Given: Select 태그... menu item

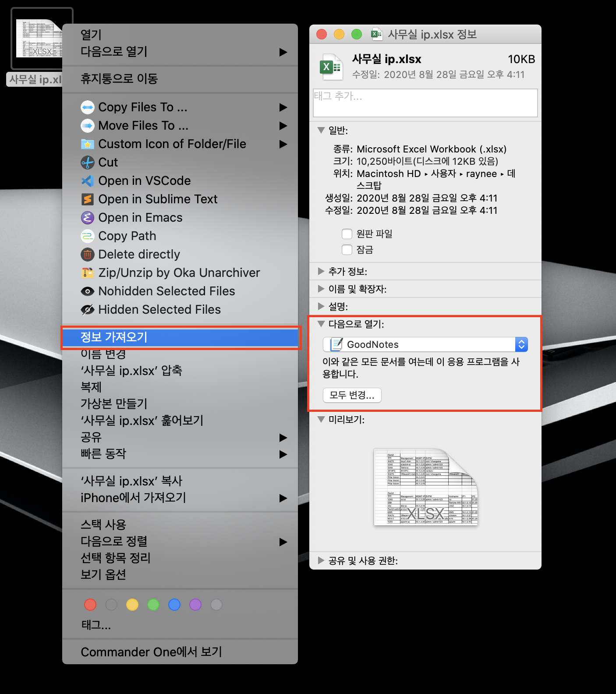Looking at the screenshot, I should (180, 625).
